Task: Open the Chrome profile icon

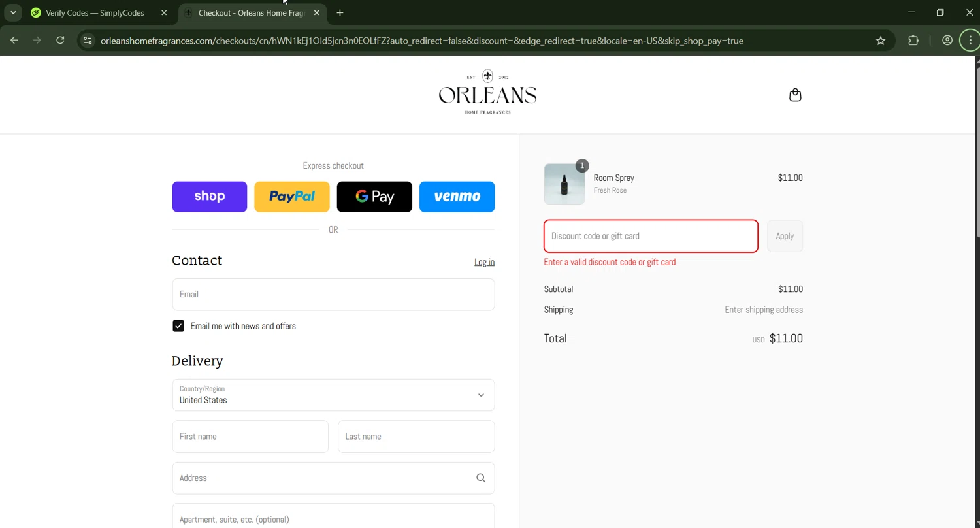Action: pos(947,41)
